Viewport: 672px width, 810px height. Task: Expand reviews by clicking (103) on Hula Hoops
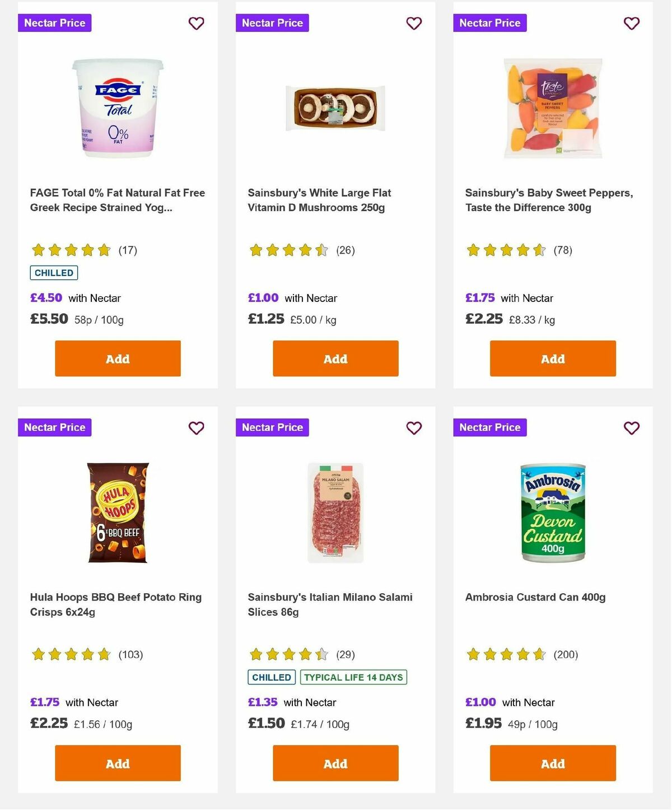coord(131,654)
